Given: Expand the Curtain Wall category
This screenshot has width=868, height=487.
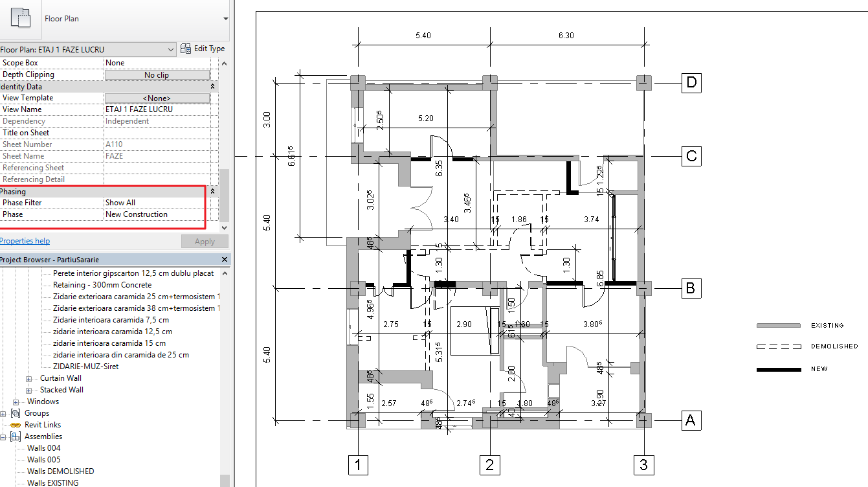Looking at the screenshot, I should pyautogui.click(x=28, y=378).
